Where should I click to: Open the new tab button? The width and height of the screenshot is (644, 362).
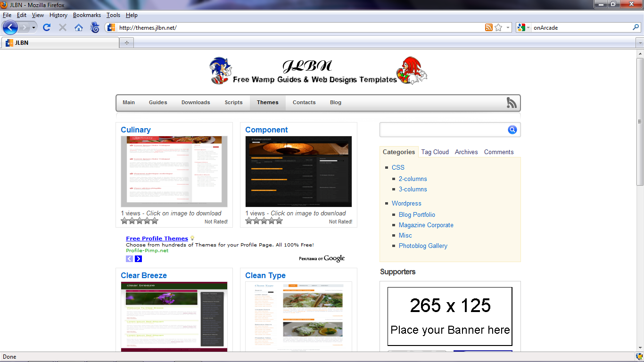[126, 43]
